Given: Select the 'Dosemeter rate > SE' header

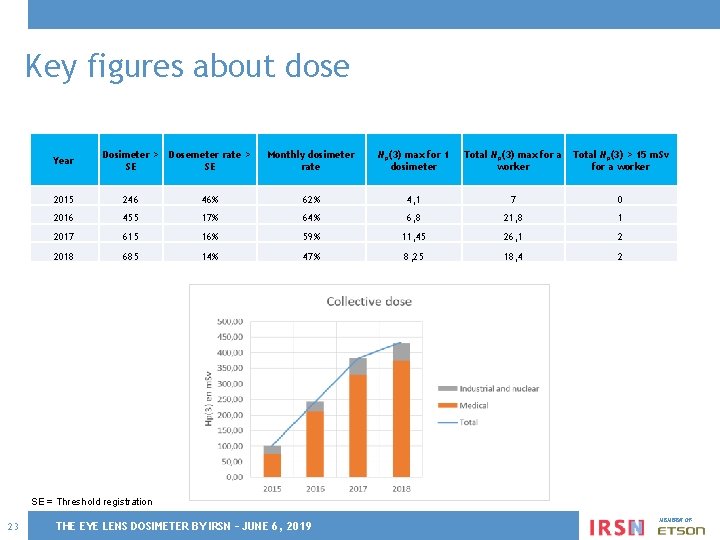Looking at the screenshot, I should tap(210, 160).
